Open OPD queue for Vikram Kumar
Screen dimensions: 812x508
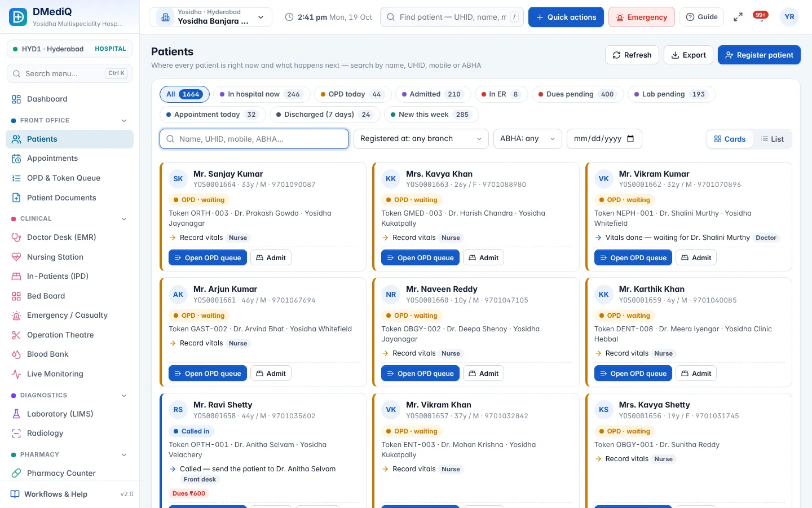[633, 258]
